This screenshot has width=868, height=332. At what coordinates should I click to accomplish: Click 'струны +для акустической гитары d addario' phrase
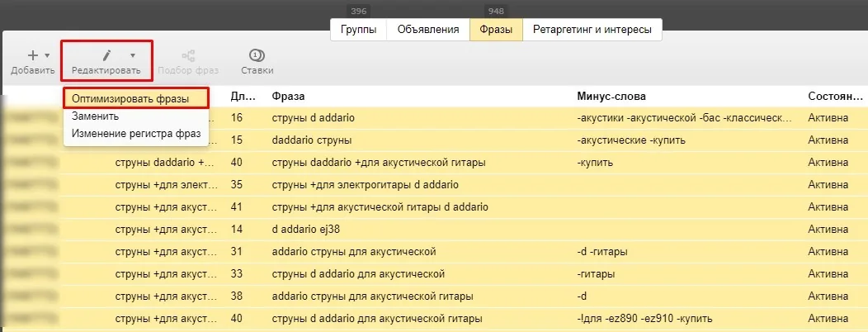coord(380,206)
